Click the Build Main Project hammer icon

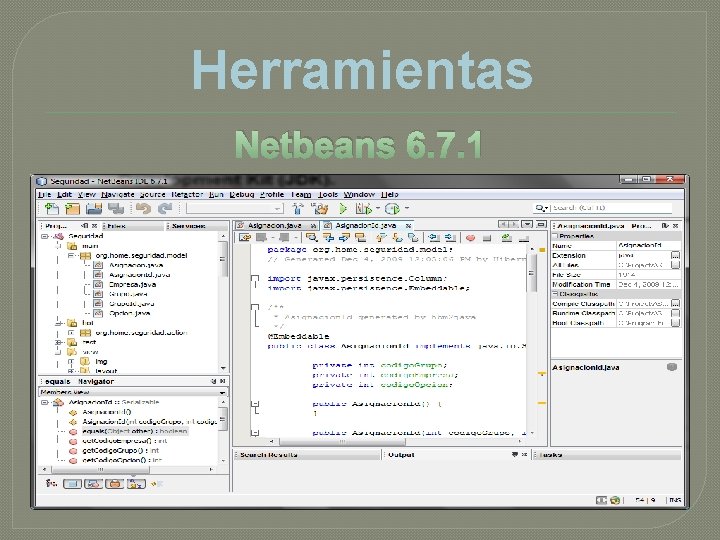(x=298, y=209)
